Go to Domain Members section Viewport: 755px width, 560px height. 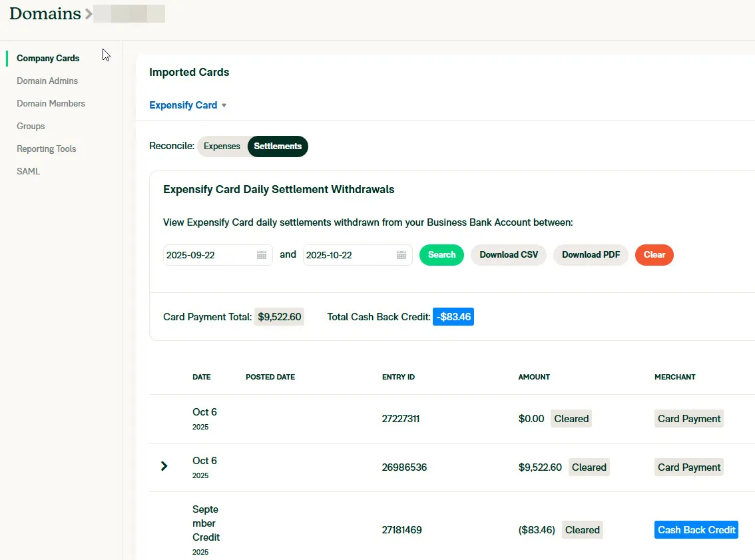(51, 103)
